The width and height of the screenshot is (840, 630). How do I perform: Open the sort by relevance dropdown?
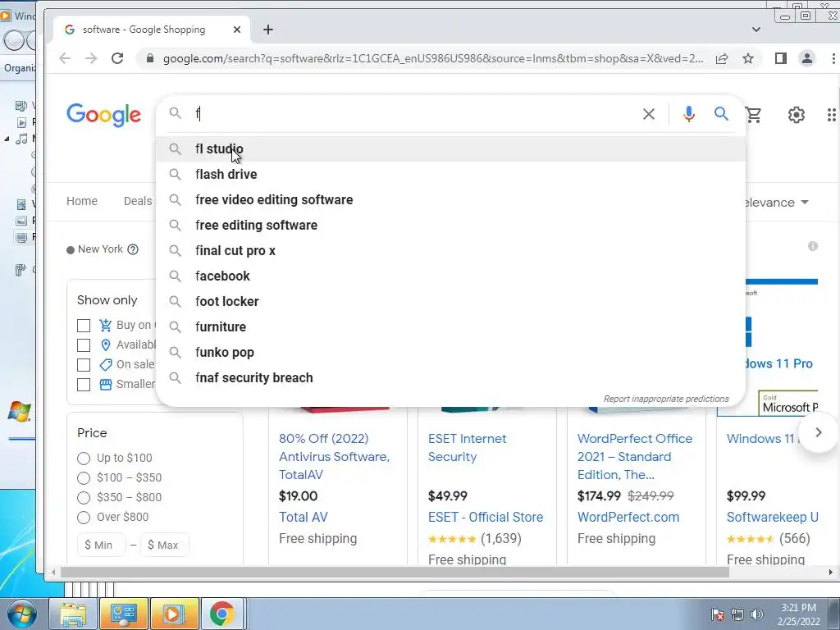[777, 203]
